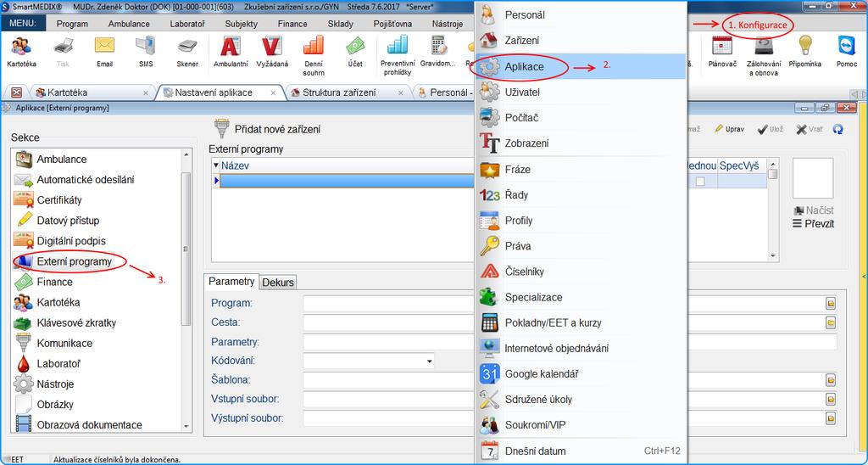This screenshot has height=465, width=868.
Task: Open Zálohování a obnova
Action: pos(764,55)
